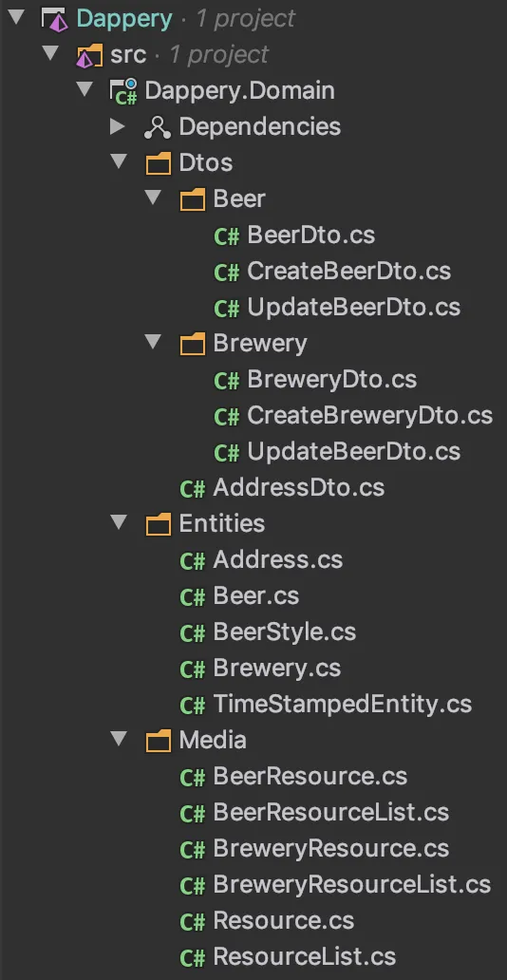Click the C# icon beside BreweryDto.cs
The height and width of the screenshot is (980, 507).
(x=226, y=380)
